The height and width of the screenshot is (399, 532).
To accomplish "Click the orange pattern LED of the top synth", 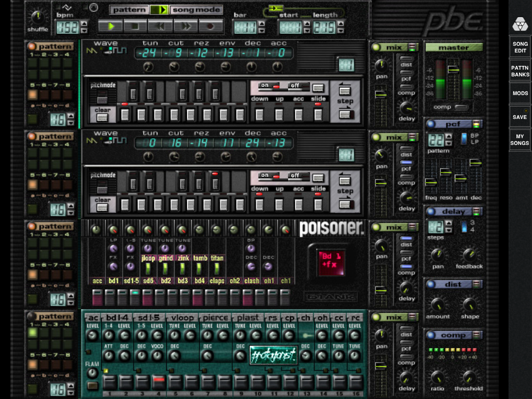I will pyautogui.click(x=32, y=46).
